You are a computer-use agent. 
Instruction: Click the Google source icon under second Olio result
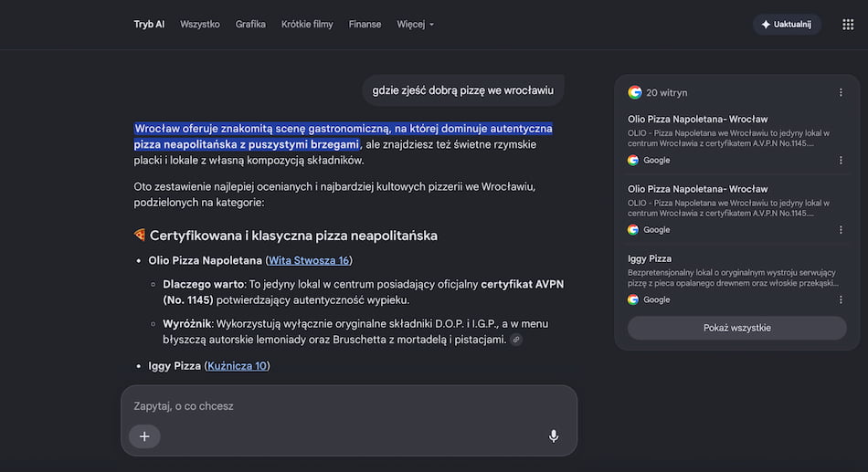[633, 230]
